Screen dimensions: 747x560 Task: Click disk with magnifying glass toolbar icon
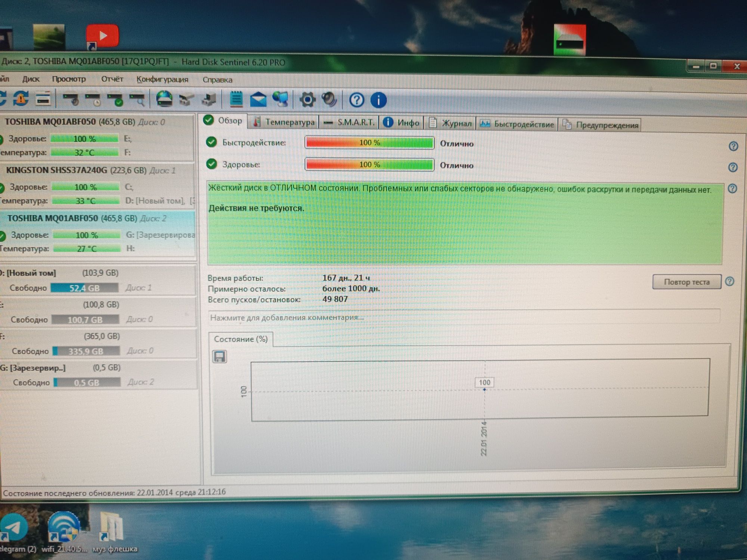[137, 100]
